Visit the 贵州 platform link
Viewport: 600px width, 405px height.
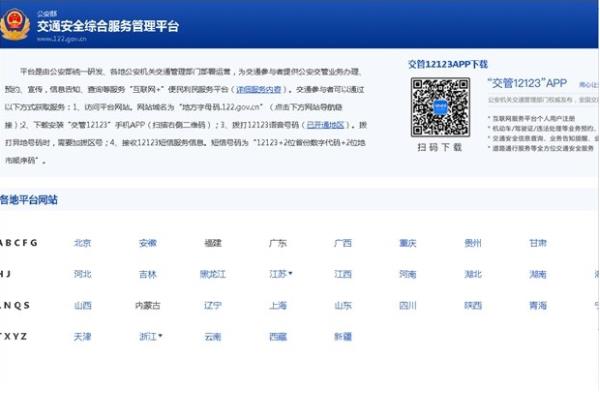pyautogui.click(x=473, y=243)
